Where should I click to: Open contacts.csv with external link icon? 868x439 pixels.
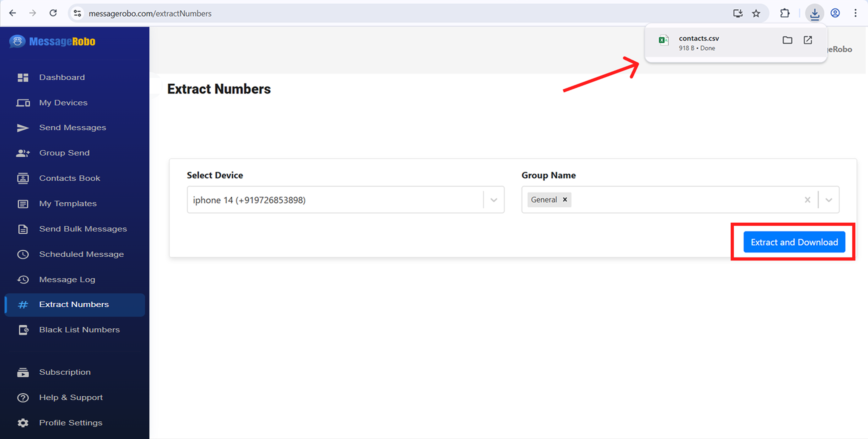808,40
